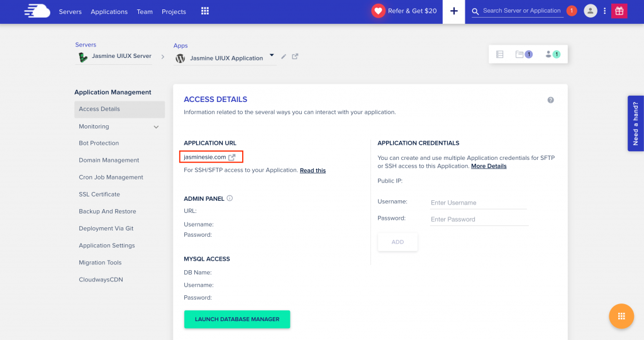Open the notification badge showing 1
The image size is (644, 340).
[571, 11]
